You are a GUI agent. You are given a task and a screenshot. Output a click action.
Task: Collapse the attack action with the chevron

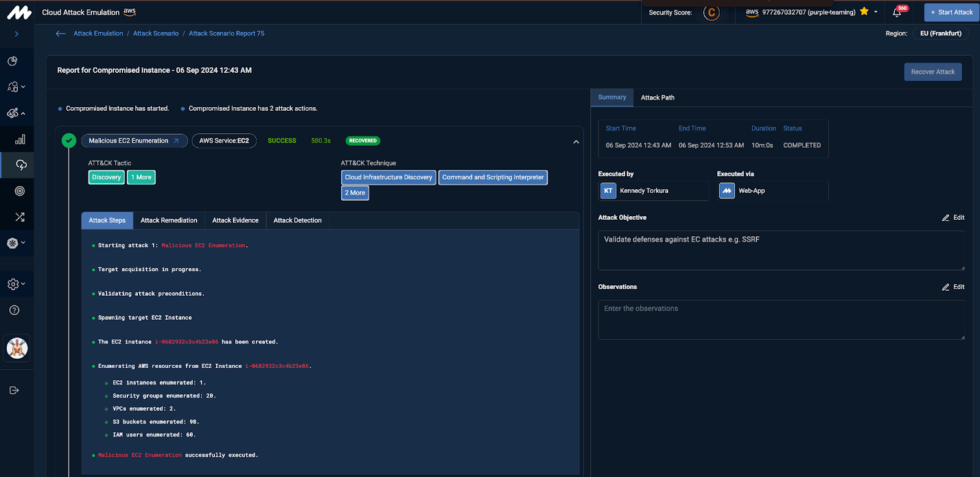576,142
